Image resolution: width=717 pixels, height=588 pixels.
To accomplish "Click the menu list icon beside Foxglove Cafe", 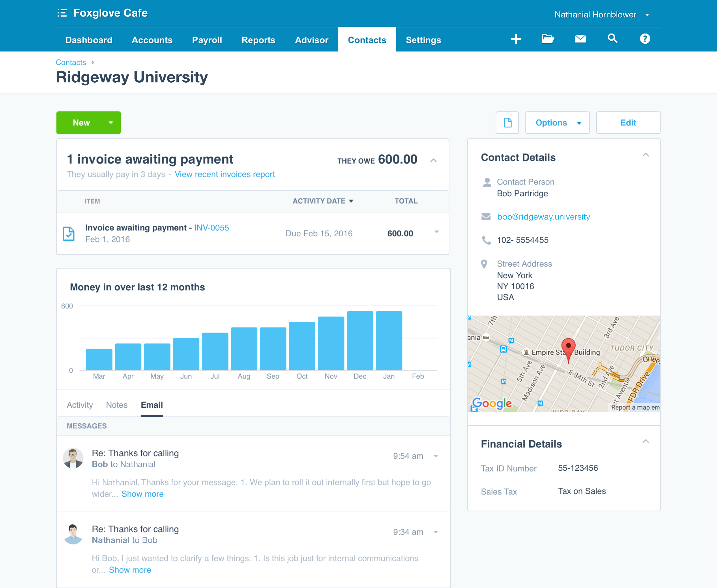I will 62,13.
